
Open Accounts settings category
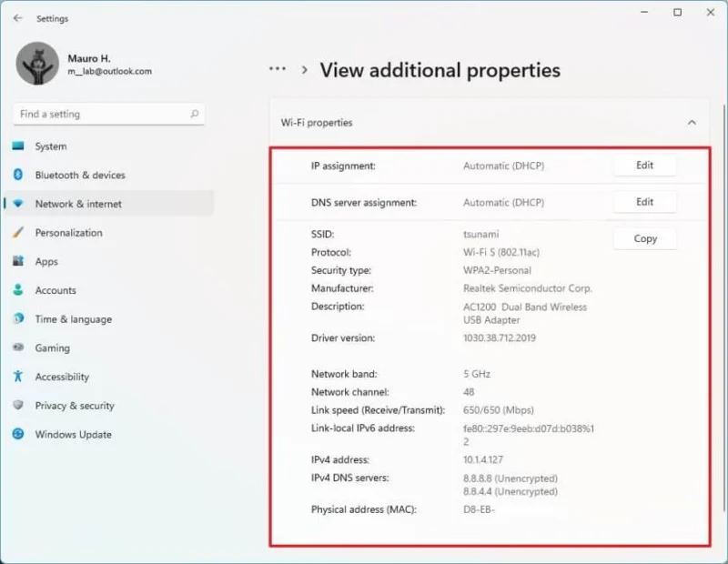(109, 290)
